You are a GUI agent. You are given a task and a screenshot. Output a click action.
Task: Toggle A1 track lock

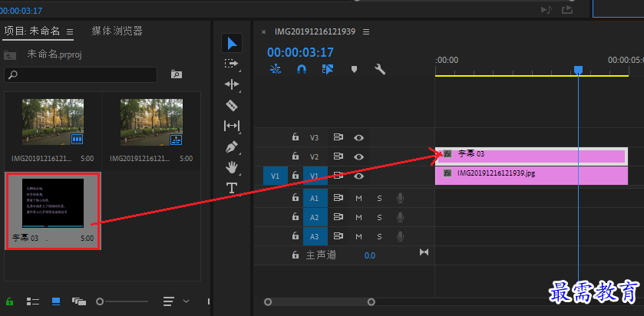295,198
